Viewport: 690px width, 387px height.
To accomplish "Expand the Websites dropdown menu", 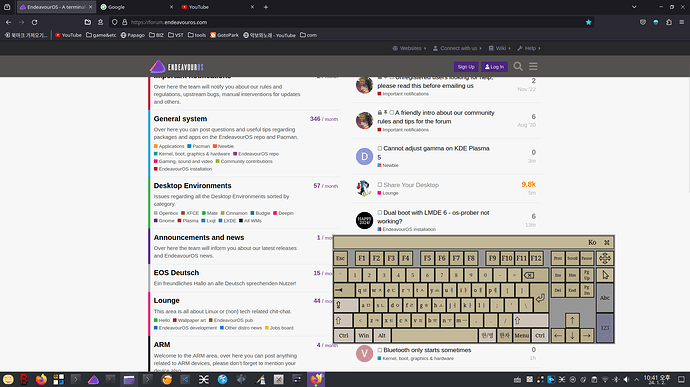I will (409, 48).
